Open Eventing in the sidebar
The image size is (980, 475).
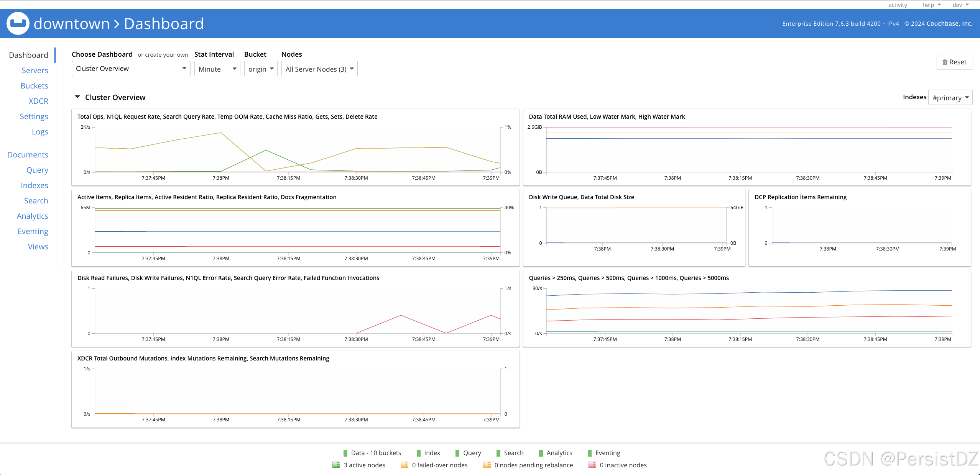pyautogui.click(x=33, y=231)
